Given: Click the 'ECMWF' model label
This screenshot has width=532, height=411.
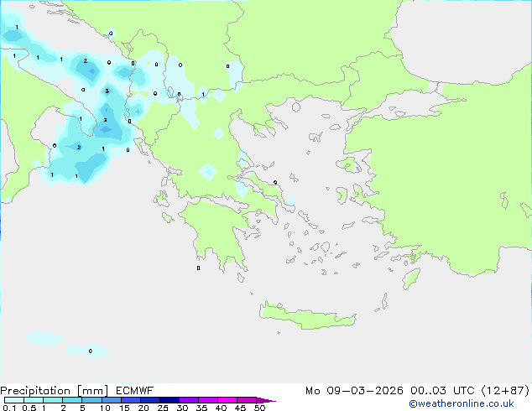Looking at the screenshot, I should coord(135,391).
